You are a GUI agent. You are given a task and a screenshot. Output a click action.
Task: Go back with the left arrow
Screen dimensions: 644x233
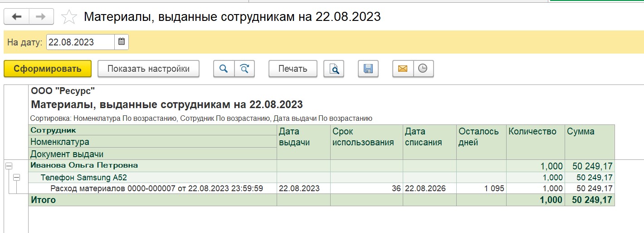point(17,17)
